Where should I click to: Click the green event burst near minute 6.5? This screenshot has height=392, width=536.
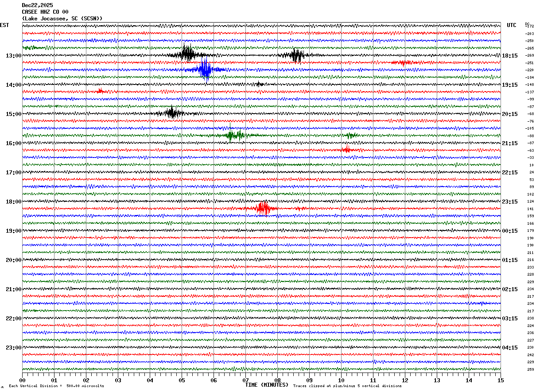[234, 135]
